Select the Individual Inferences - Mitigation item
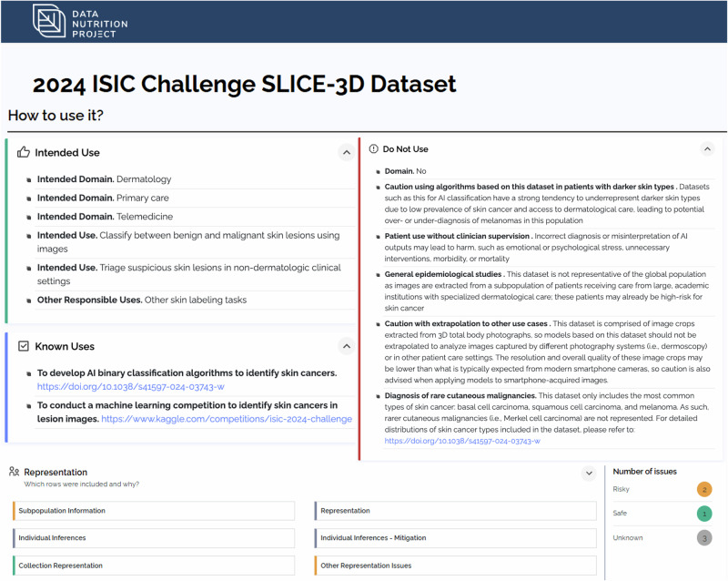Image resolution: width=728 pixels, height=581 pixels. pos(456,538)
